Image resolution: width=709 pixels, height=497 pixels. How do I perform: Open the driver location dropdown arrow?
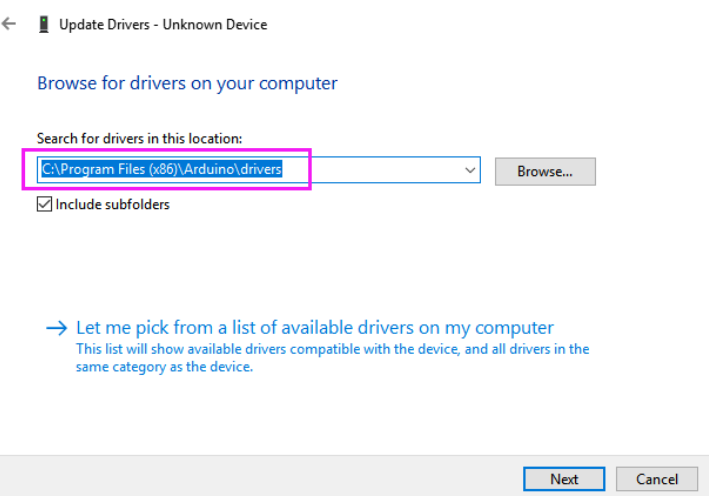(x=470, y=170)
